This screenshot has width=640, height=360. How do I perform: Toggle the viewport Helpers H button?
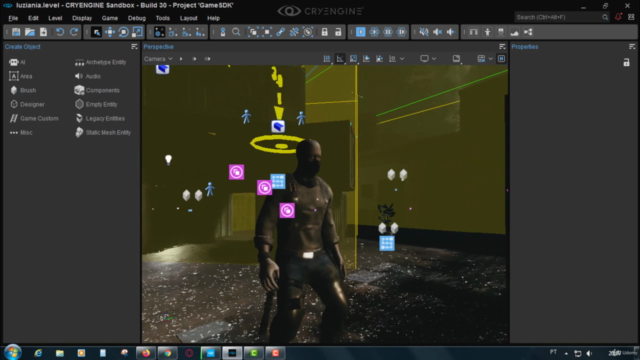501,59
